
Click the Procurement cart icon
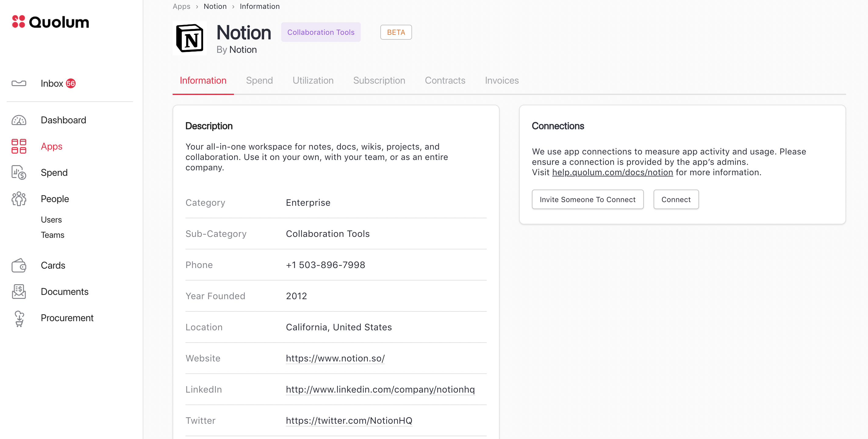(x=19, y=318)
